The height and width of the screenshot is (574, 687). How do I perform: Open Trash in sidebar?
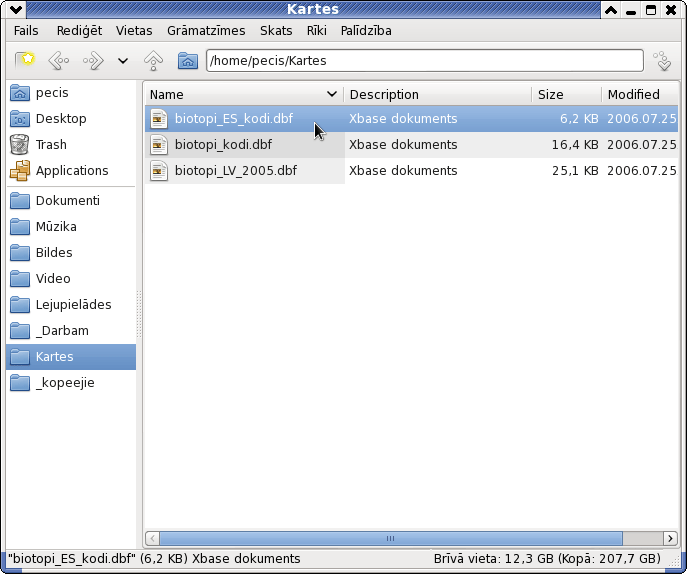pyautogui.click(x=71, y=145)
